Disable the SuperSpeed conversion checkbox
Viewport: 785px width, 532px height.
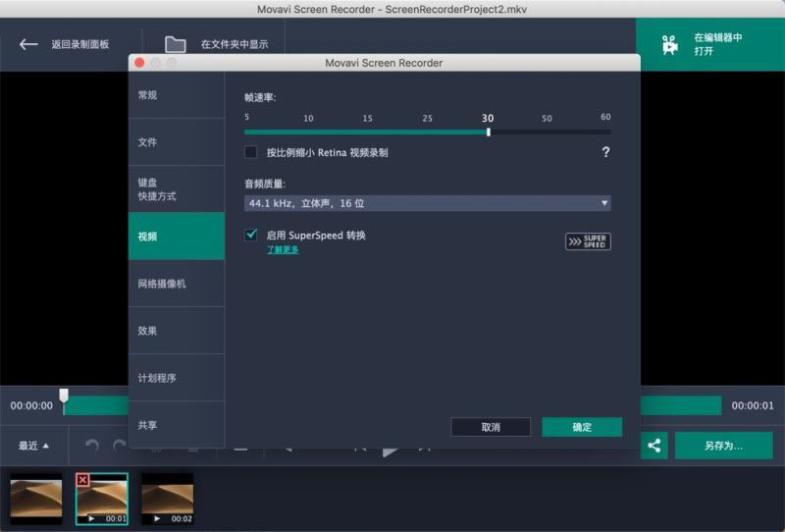(x=251, y=235)
